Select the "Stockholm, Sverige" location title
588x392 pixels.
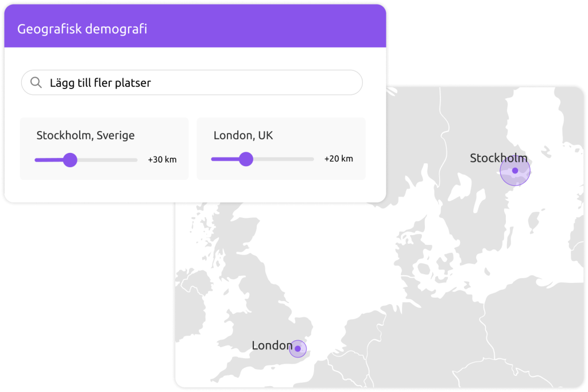(86, 136)
